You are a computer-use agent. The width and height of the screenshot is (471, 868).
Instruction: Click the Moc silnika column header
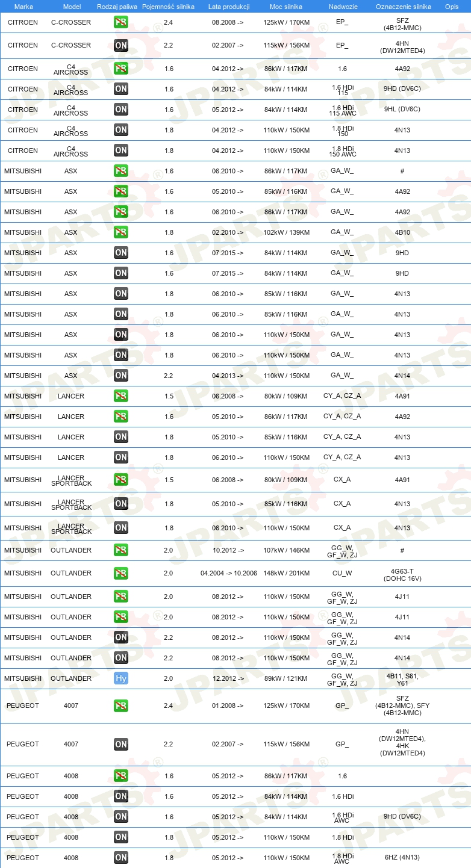click(x=287, y=6)
